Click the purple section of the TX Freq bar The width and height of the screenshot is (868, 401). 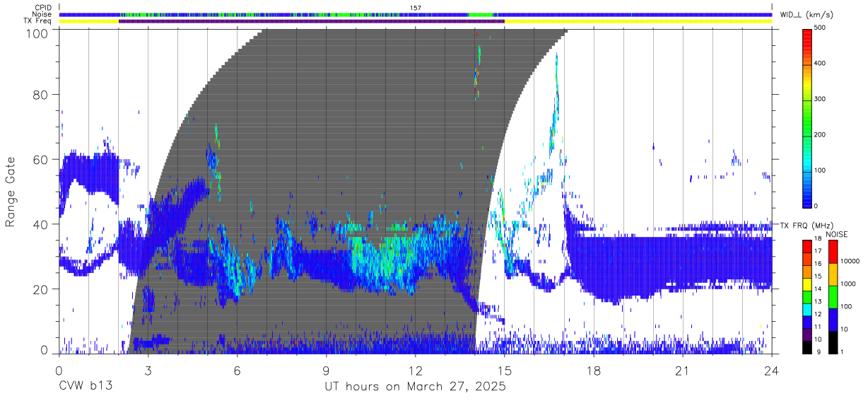(x=312, y=21)
